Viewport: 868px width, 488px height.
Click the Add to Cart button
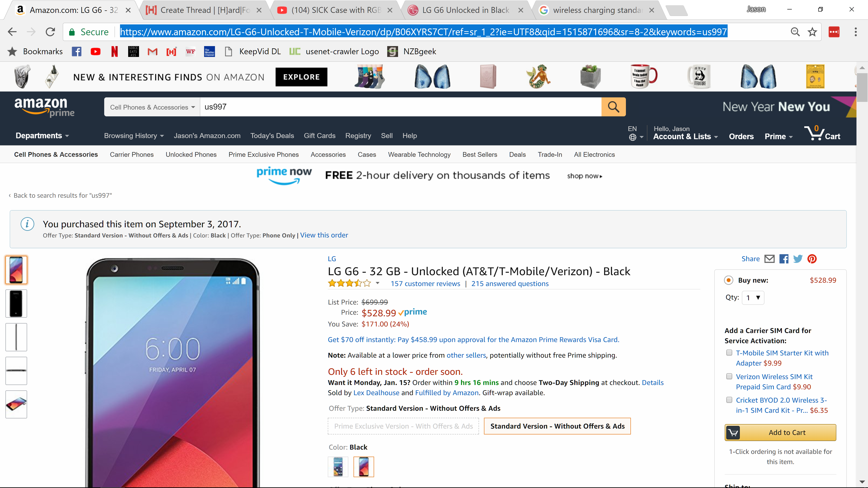(x=780, y=432)
